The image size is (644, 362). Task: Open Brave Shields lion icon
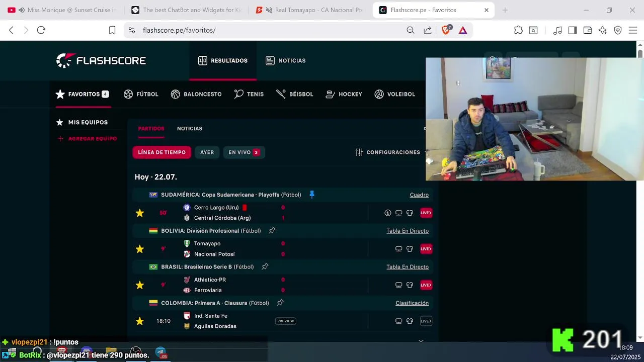[x=446, y=30]
